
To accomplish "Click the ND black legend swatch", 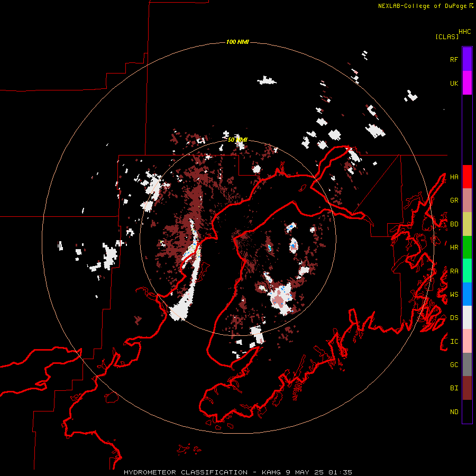I will [467, 411].
